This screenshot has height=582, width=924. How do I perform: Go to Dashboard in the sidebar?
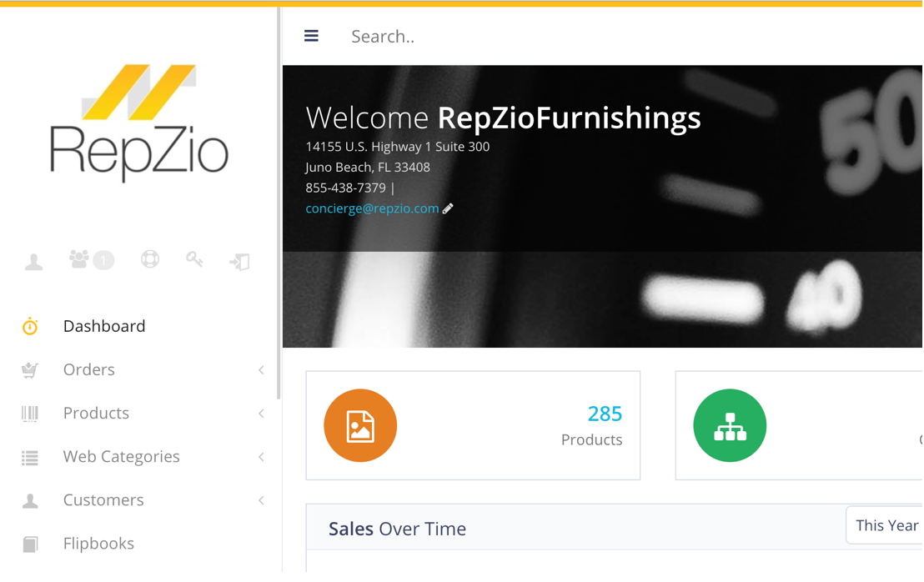[104, 326]
